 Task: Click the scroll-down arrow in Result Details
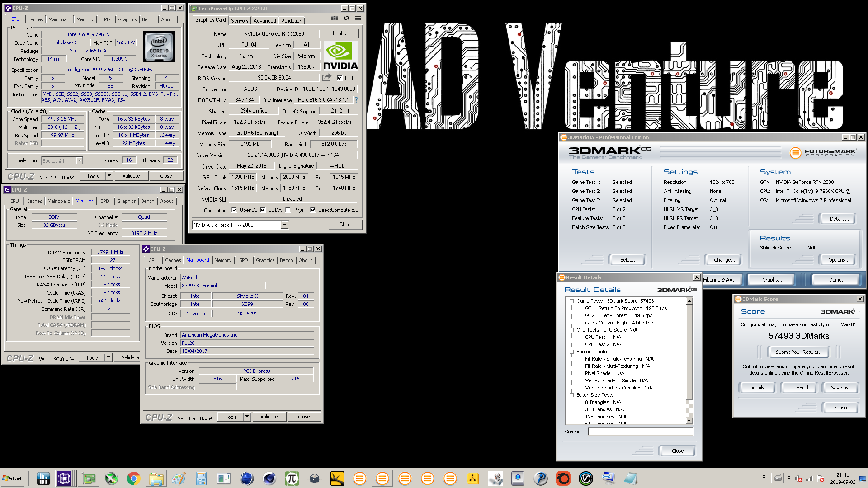(689, 421)
